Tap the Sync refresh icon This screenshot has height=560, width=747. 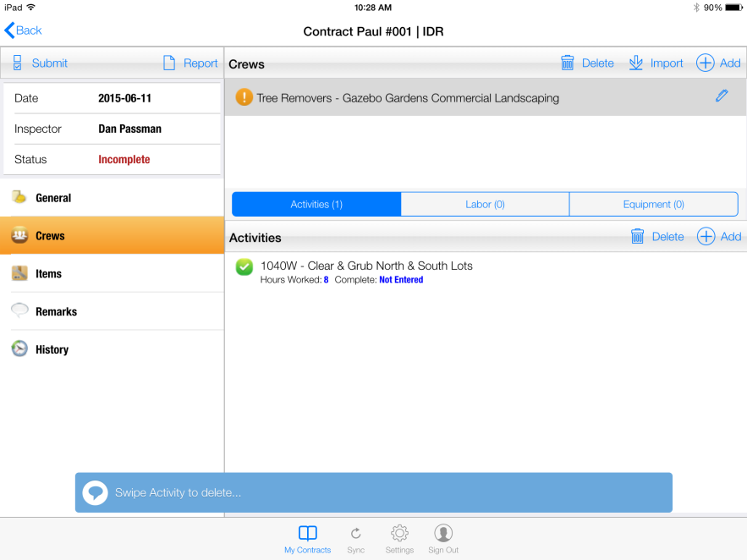point(355,533)
